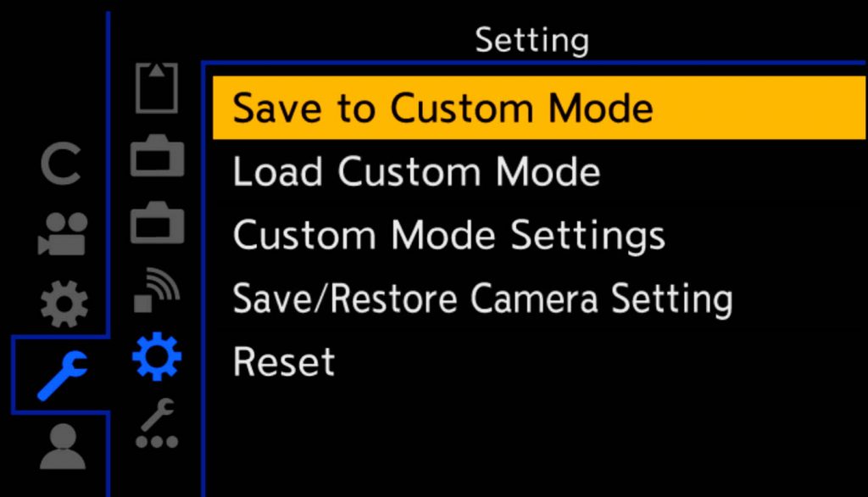Select Reset to restore defaults
This screenshot has height=497, width=868.
tap(283, 361)
